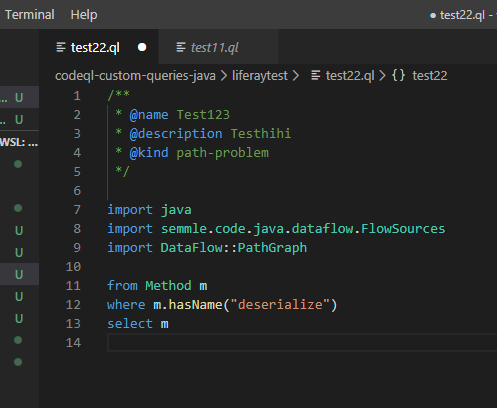Click the test22 symbol breadcrumb
This screenshot has width=497, height=408.
click(x=430, y=76)
